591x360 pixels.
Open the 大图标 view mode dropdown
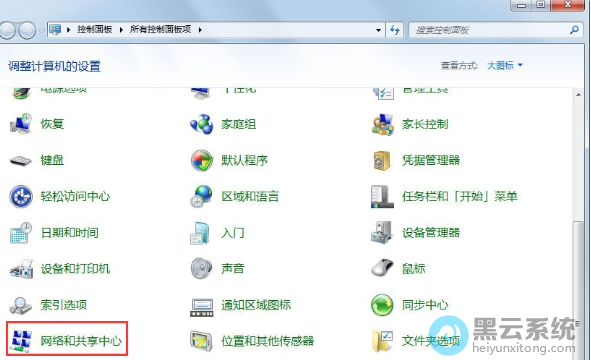(505, 66)
